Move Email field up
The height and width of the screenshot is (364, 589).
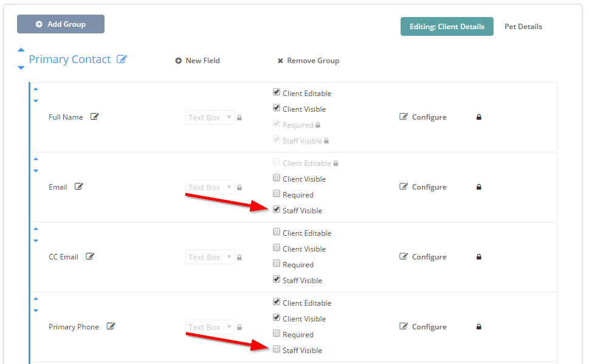pyautogui.click(x=36, y=159)
